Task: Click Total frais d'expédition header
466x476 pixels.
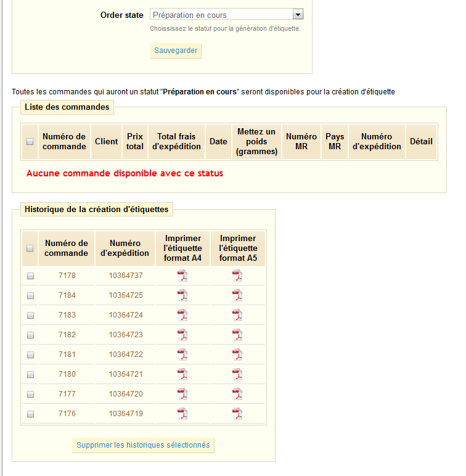Action: click(x=176, y=141)
